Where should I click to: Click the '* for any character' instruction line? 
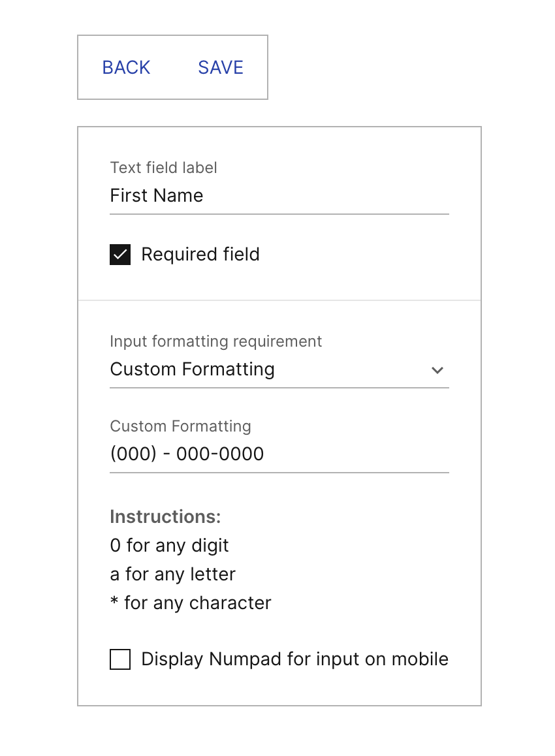[x=190, y=603]
